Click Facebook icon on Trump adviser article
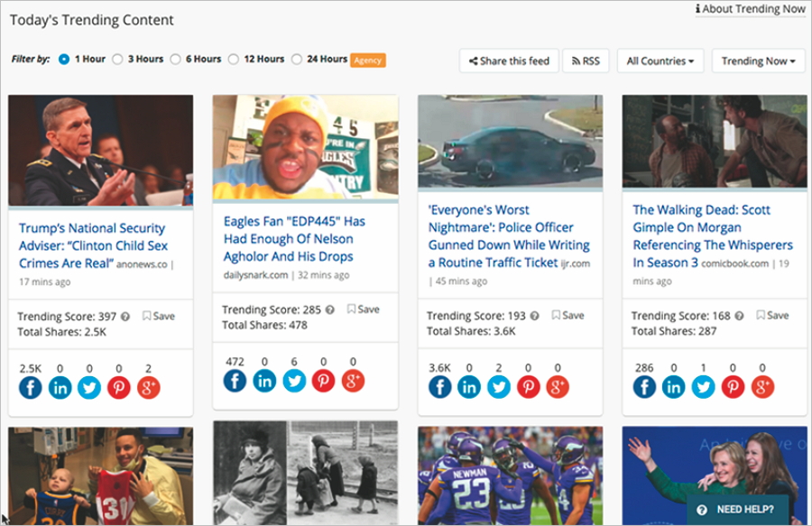The height and width of the screenshot is (526, 812). pos(30,387)
